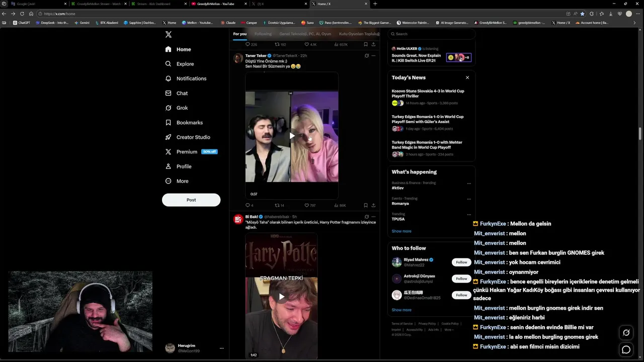Open the Bi Bak! profile avatar
Image resolution: width=644 pixels, height=362 pixels.
click(238, 219)
